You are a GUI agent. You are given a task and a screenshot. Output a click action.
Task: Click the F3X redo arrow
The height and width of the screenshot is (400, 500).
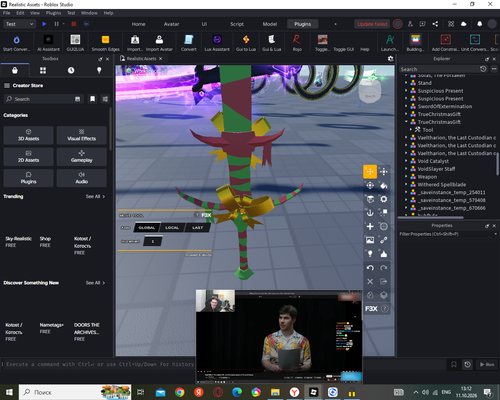tap(384, 268)
